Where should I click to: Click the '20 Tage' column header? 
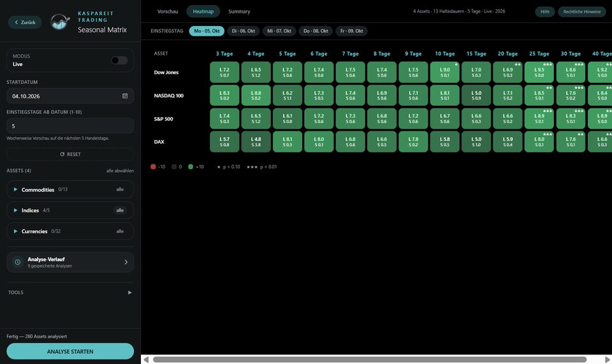pyautogui.click(x=507, y=54)
